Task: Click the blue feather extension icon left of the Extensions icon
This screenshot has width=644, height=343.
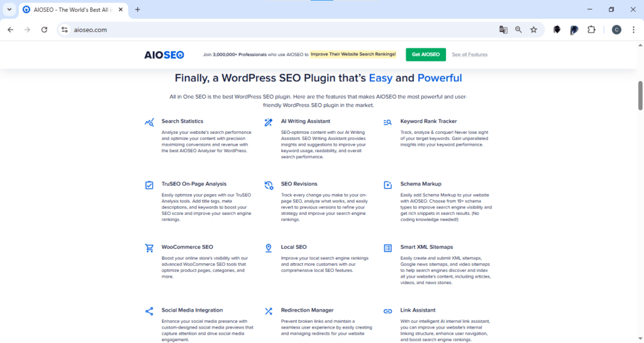Action: pos(574,30)
